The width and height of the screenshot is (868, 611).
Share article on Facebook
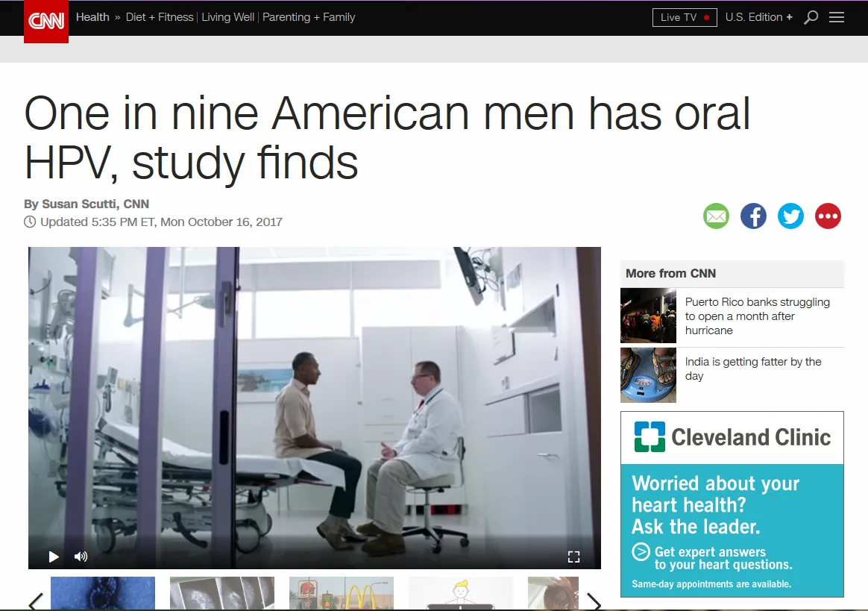(753, 216)
